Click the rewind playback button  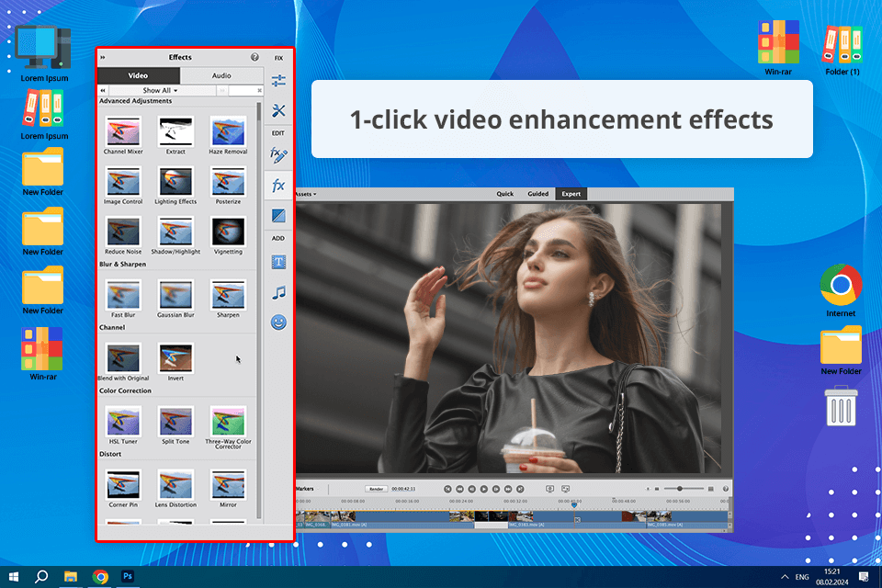pyautogui.click(x=459, y=489)
